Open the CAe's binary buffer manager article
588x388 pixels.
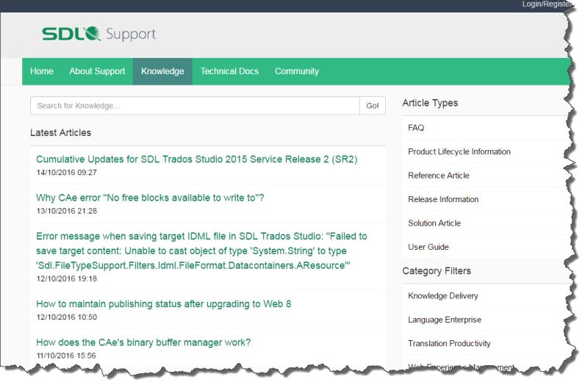tap(143, 342)
